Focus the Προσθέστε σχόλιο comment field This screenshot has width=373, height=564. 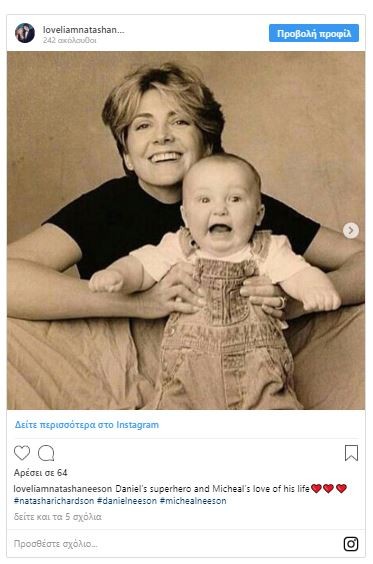pyautogui.click(x=176, y=543)
